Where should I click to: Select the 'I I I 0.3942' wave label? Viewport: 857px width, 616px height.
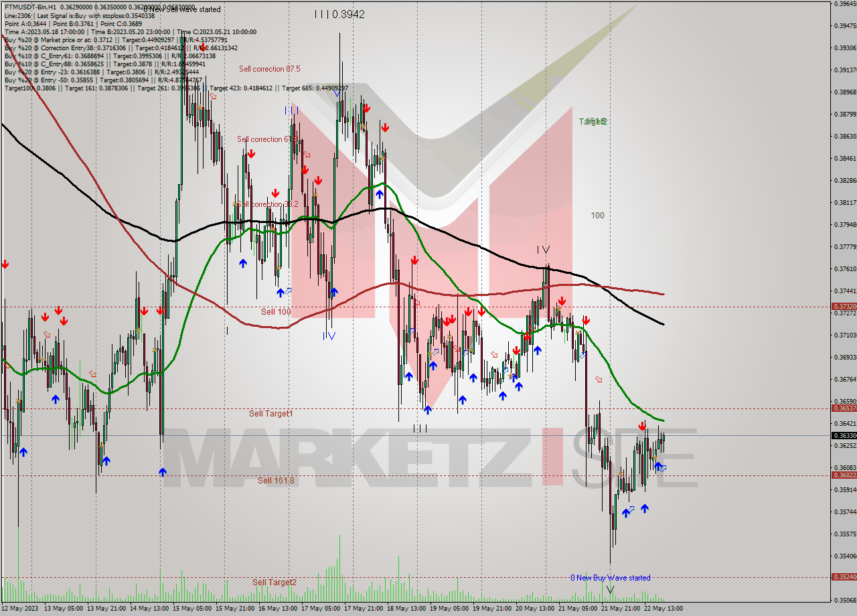pos(339,14)
